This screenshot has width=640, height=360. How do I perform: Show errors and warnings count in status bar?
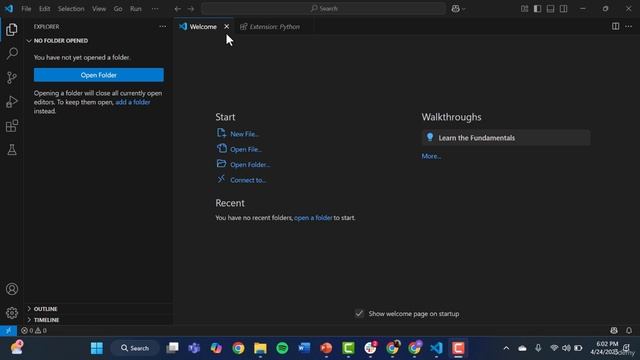[34, 331]
